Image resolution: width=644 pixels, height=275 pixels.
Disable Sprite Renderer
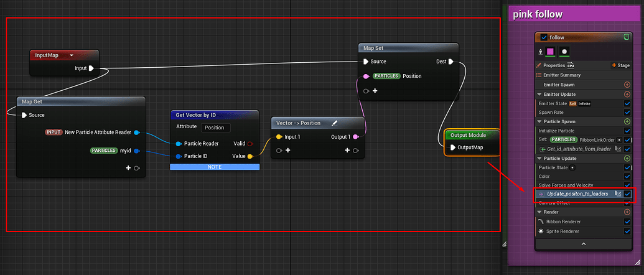coord(627,231)
